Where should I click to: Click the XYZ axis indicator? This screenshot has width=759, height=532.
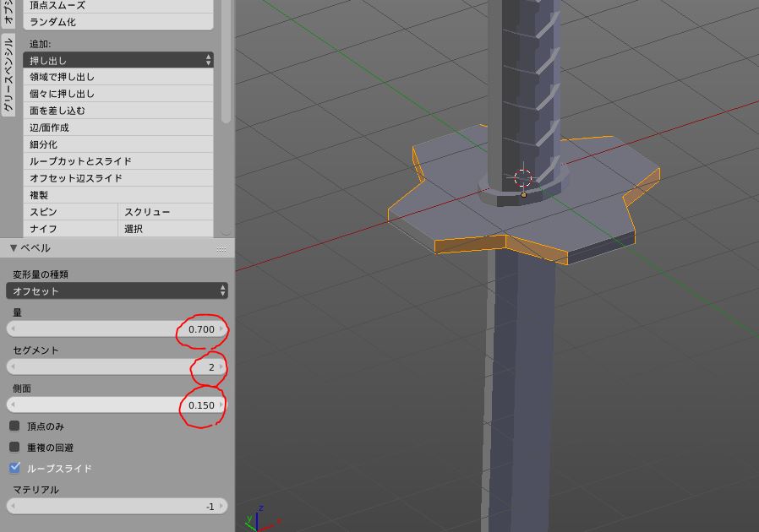click(x=261, y=520)
